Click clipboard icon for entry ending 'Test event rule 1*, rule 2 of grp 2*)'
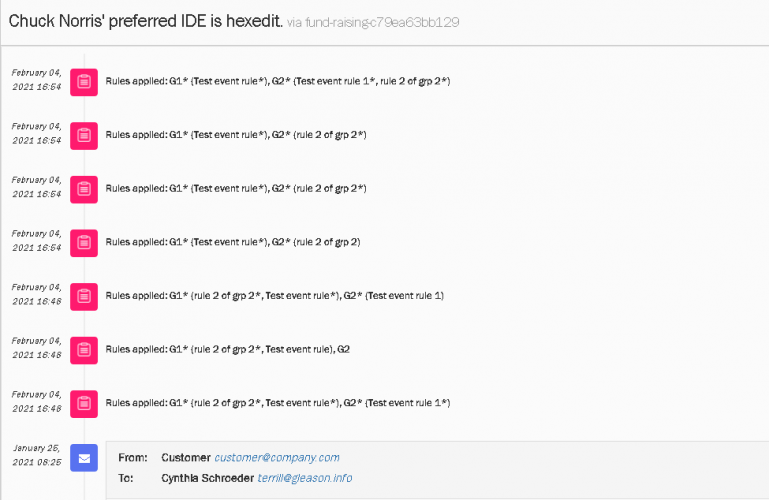Screen dimensions: 769x500 point(84,81)
